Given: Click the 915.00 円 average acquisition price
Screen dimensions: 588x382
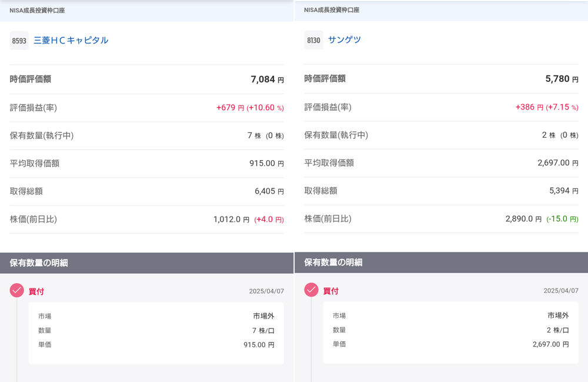Looking at the screenshot, I should (266, 163).
